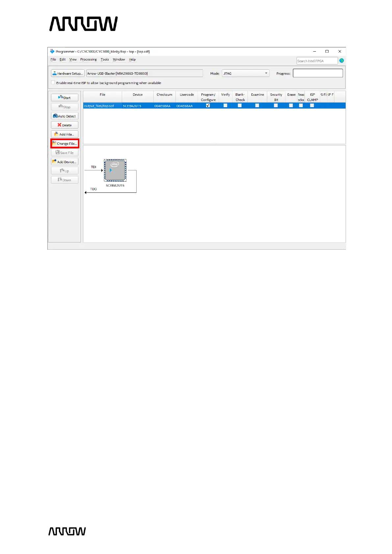Open the Processing menu
The height and width of the screenshot is (554, 392).
click(x=89, y=60)
